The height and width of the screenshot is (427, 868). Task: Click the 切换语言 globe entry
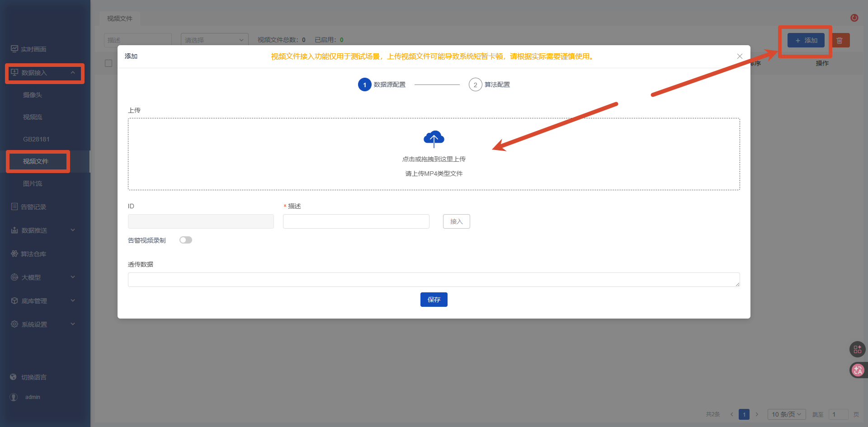pyautogui.click(x=29, y=377)
